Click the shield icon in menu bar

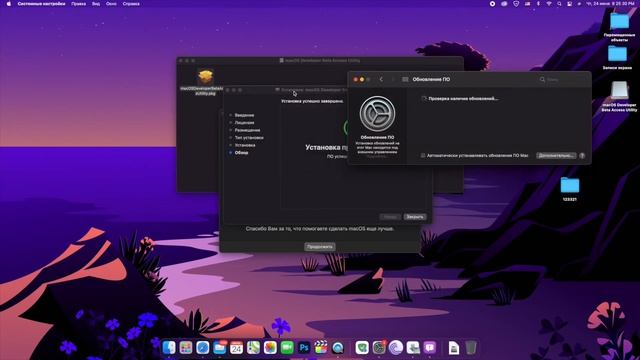click(516, 4)
